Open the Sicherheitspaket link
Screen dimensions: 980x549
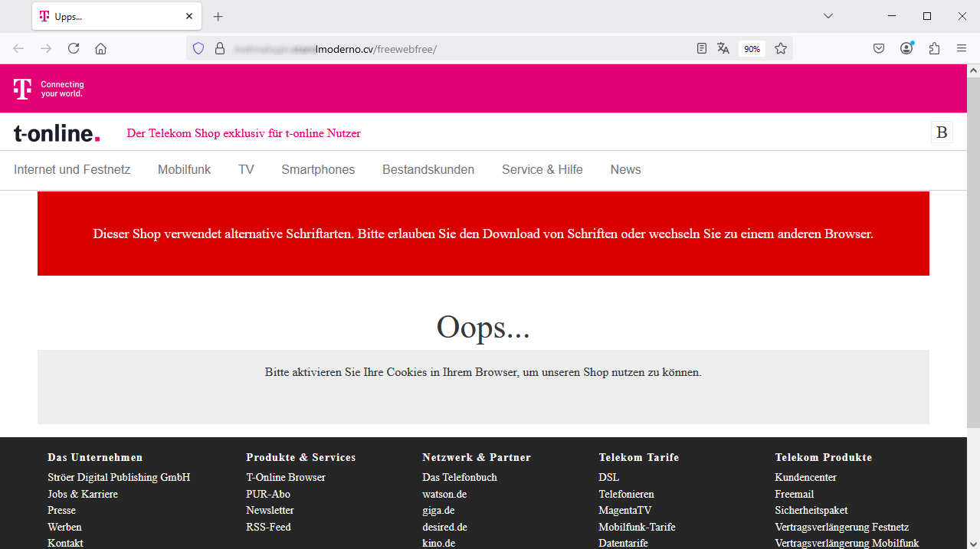811,510
